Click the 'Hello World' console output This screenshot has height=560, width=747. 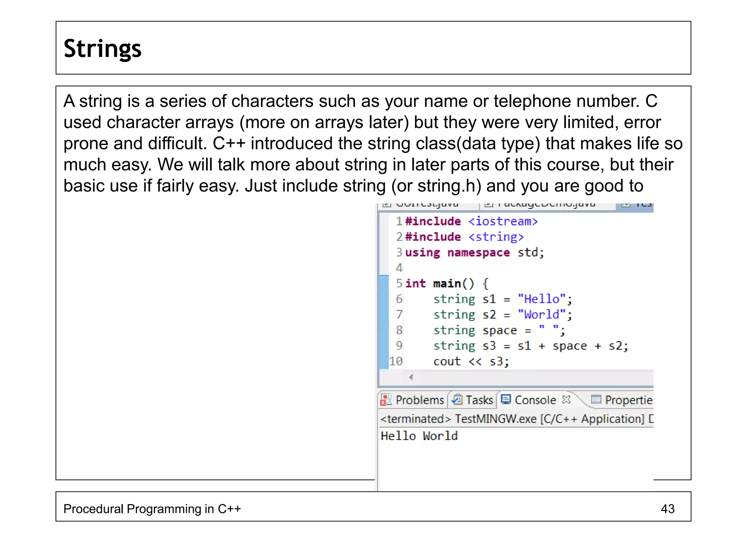[419, 436]
